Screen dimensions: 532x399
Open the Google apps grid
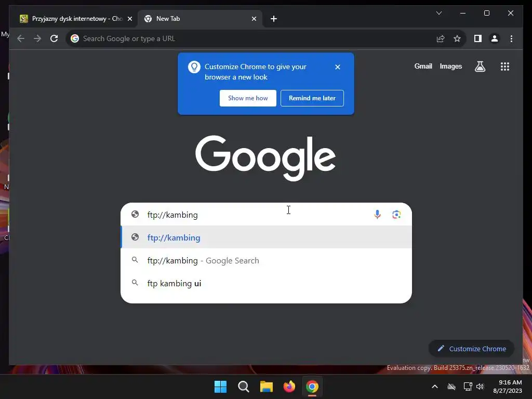click(505, 66)
